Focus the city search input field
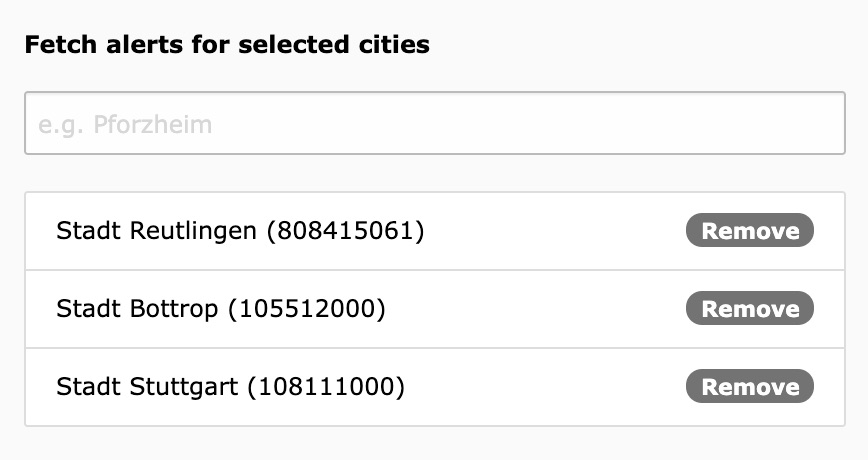This screenshot has width=868, height=460. click(434, 124)
